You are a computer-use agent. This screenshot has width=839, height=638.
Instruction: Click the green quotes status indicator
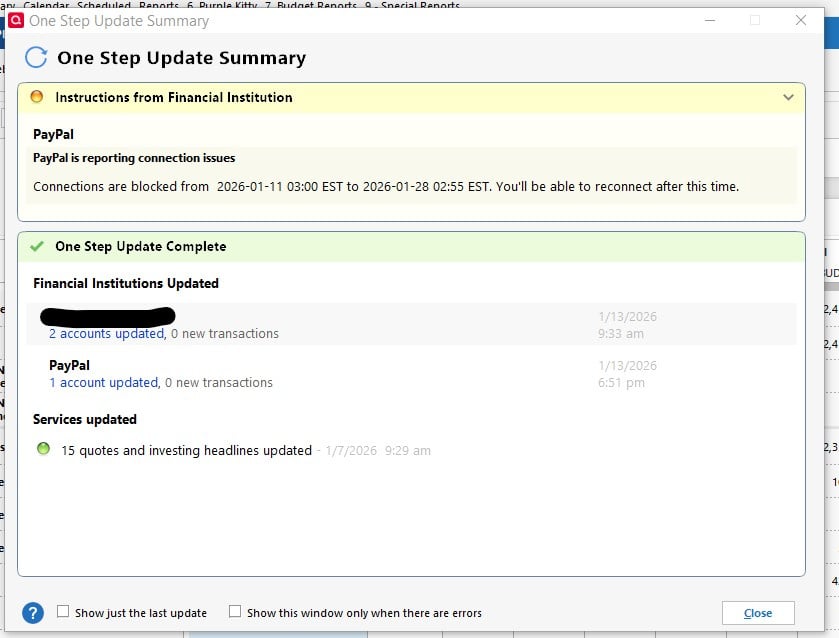click(43, 449)
